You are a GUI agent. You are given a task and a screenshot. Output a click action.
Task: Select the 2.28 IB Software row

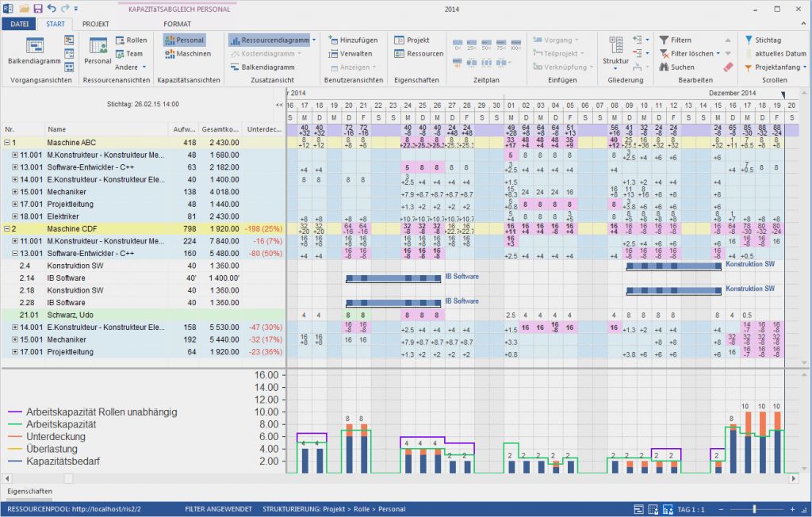(143, 303)
